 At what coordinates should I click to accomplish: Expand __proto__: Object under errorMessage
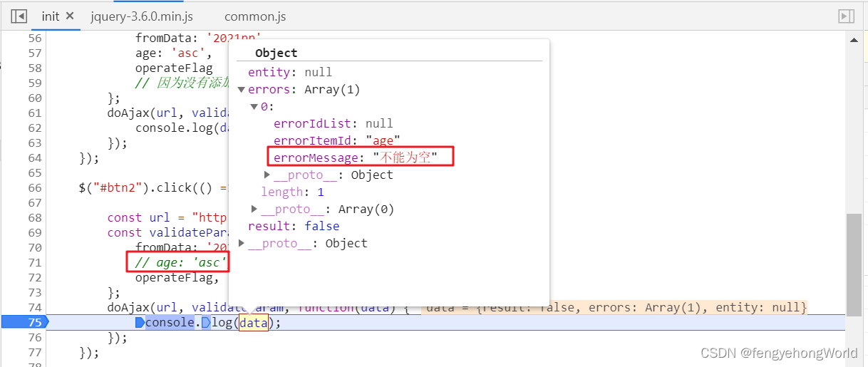[x=267, y=175]
